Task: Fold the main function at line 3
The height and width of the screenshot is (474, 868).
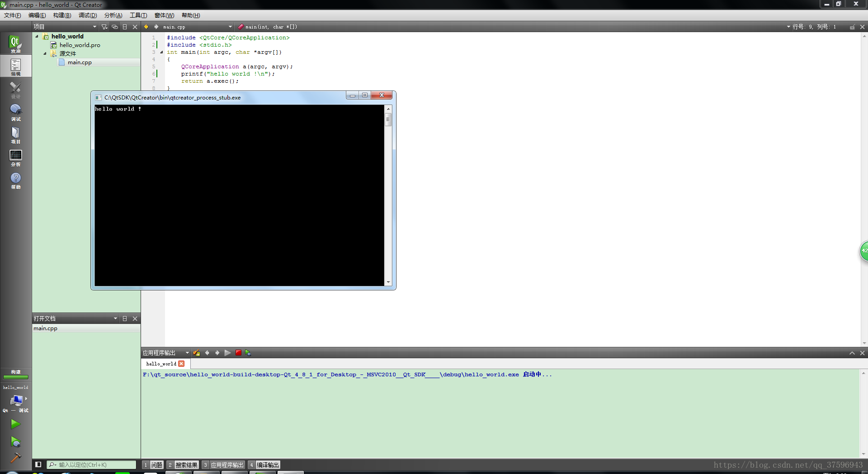Action: 161,52
